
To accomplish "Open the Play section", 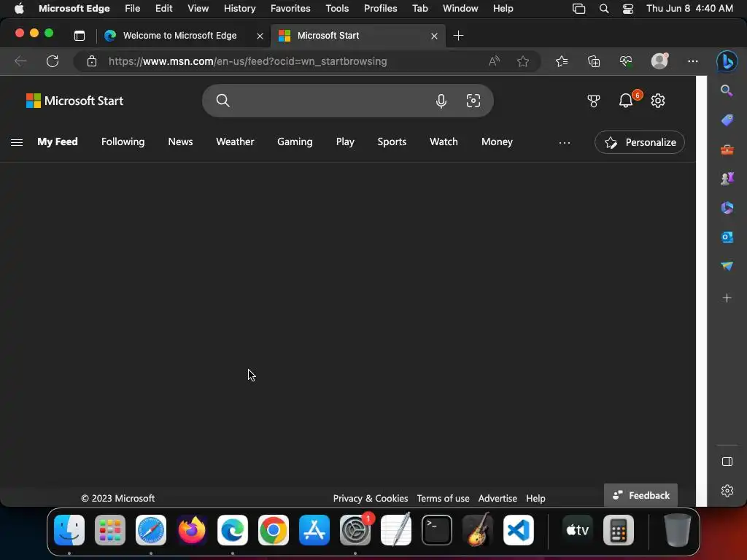I will (x=345, y=142).
